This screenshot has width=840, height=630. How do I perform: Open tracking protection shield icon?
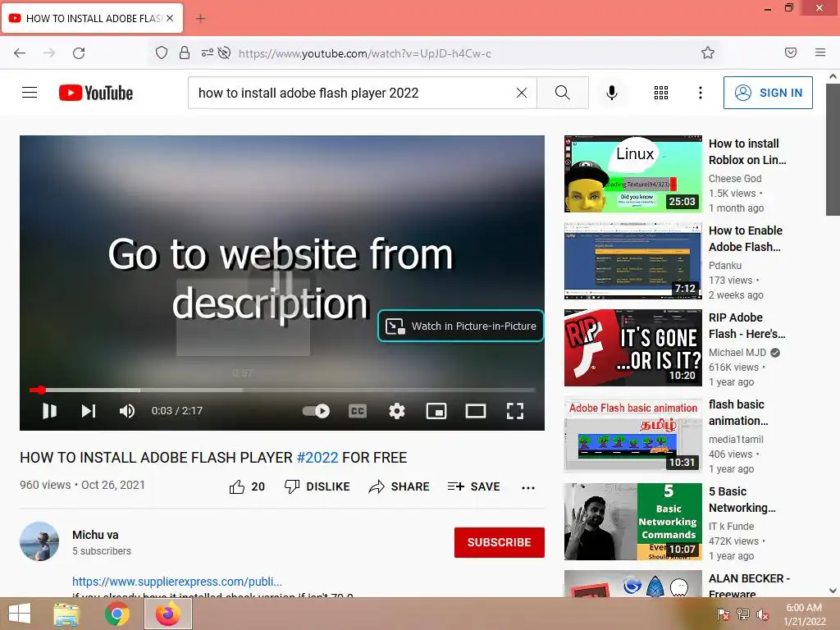162,52
